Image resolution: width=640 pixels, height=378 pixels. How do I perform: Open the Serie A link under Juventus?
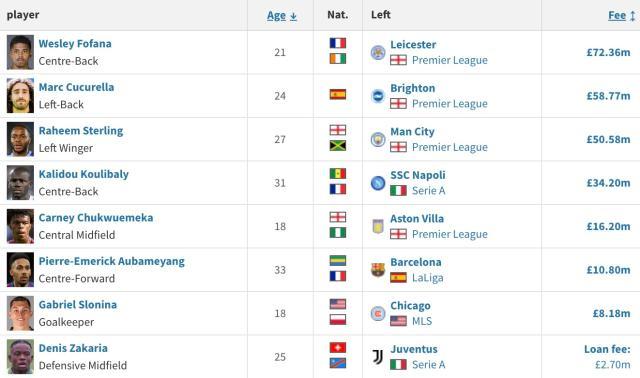click(429, 365)
